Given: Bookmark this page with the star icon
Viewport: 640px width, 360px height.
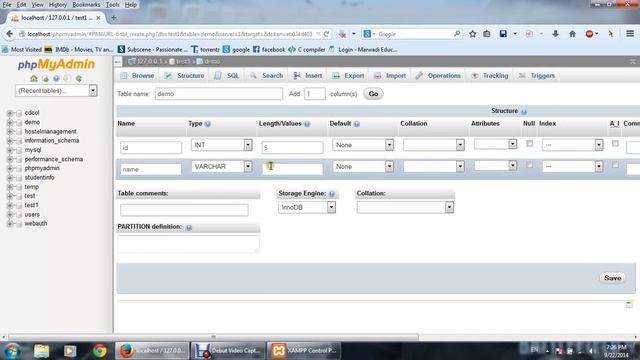Looking at the screenshot, I should click(472, 34).
